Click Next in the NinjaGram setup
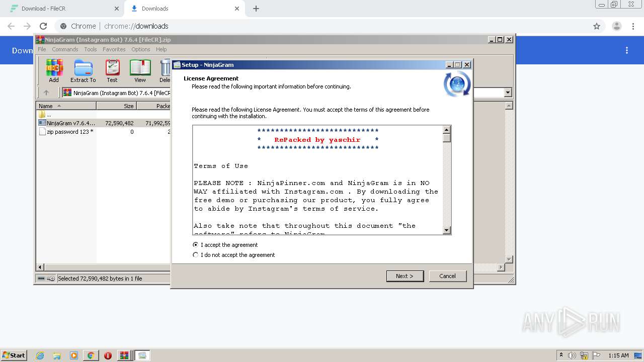The height and width of the screenshot is (362, 644). pyautogui.click(x=405, y=276)
